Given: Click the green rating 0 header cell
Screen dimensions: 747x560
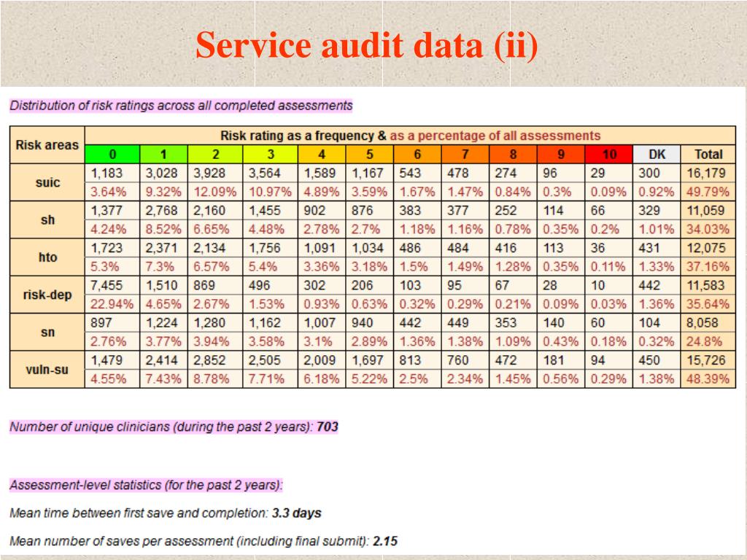Looking at the screenshot, I should (112, 155).
